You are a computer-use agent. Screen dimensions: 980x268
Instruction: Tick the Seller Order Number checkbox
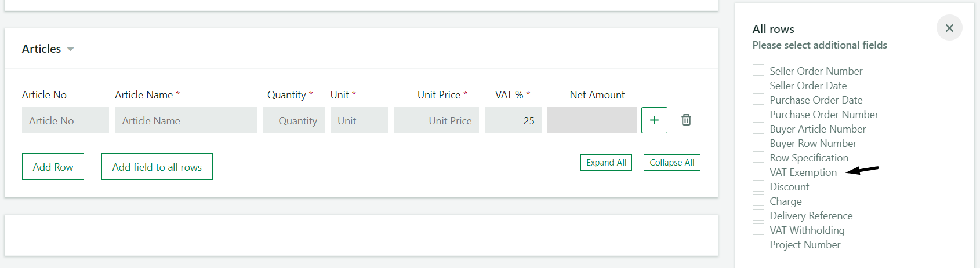pos(758,70)
